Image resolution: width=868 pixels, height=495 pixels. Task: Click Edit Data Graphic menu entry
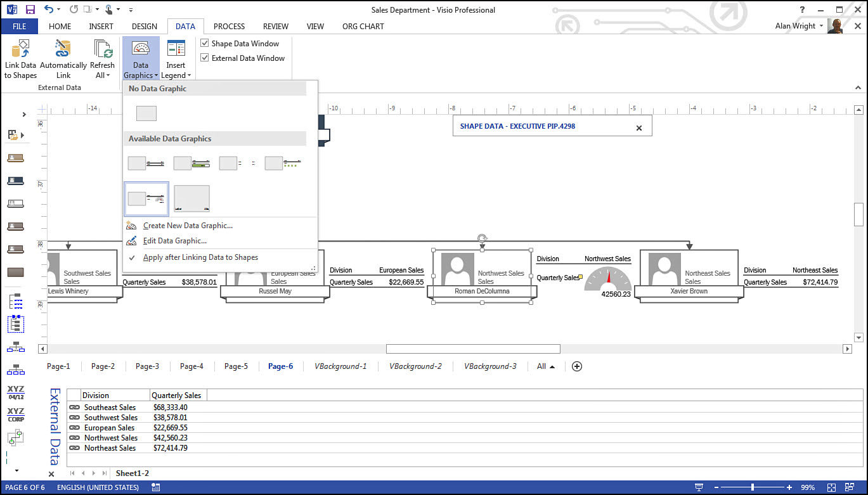point(175,241)
